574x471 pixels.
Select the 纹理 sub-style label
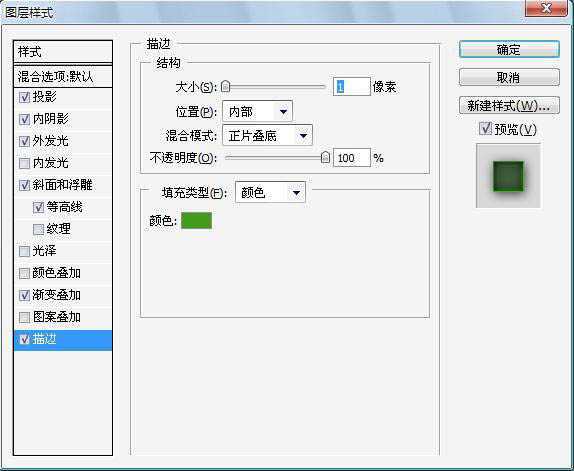click(59, 229)
